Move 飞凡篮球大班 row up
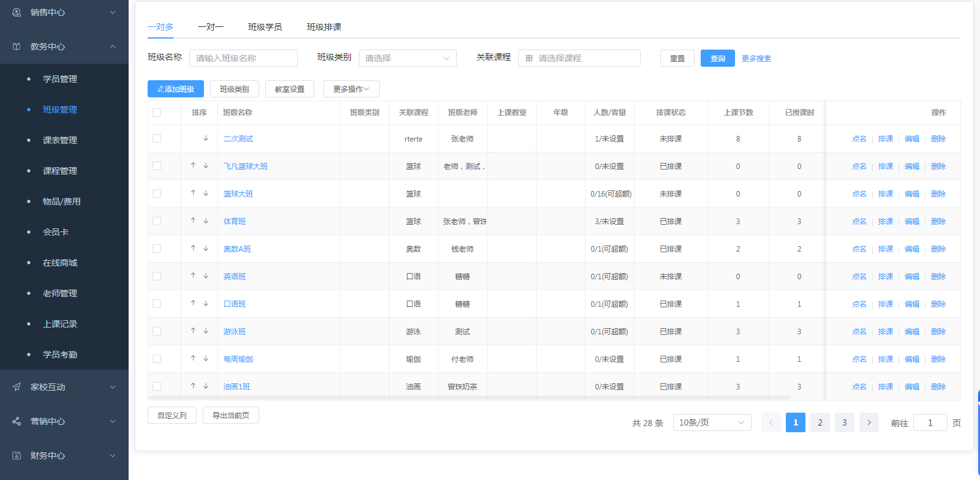The width and height of the screenshot is (980, 480). (193, 165)
